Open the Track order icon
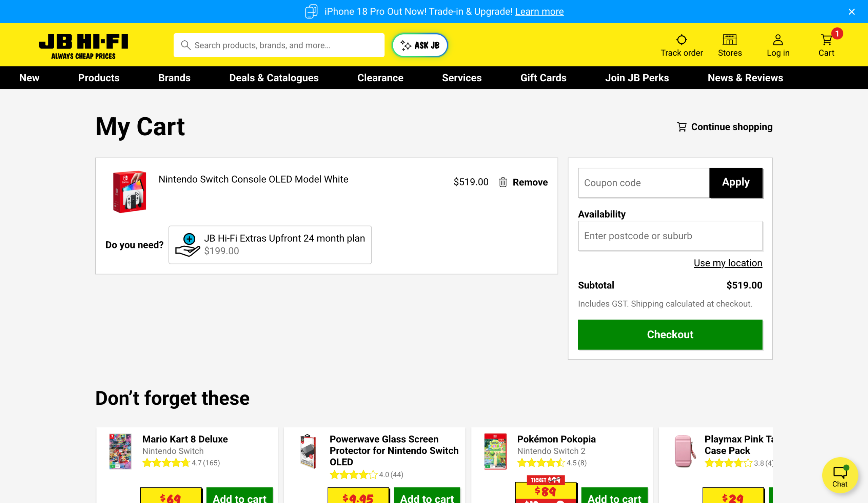Image resolution: width=868 pixels, height=503 pixels. click(681, 40)
